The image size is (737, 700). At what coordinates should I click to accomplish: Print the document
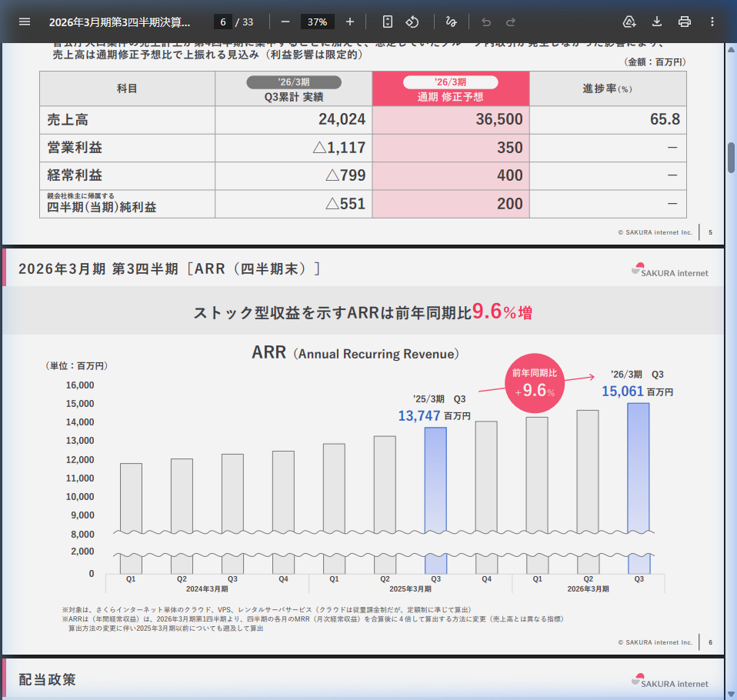685,22
